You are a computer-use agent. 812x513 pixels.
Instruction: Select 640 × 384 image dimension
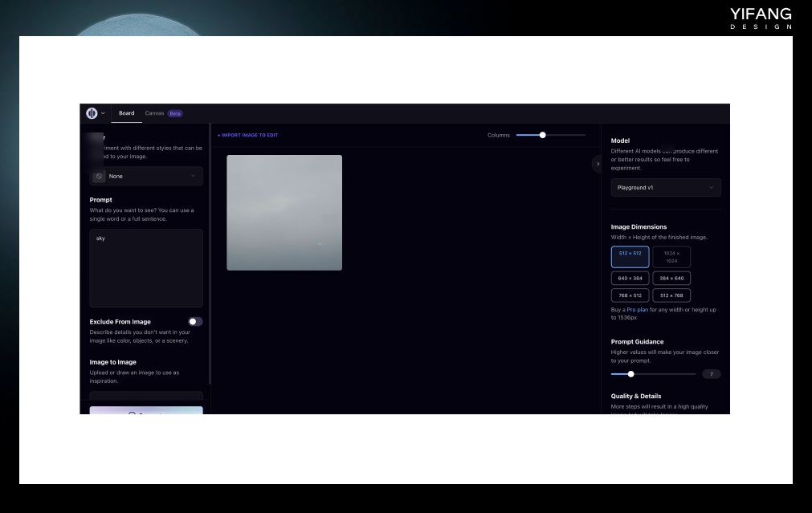click(x=630, y=279)
